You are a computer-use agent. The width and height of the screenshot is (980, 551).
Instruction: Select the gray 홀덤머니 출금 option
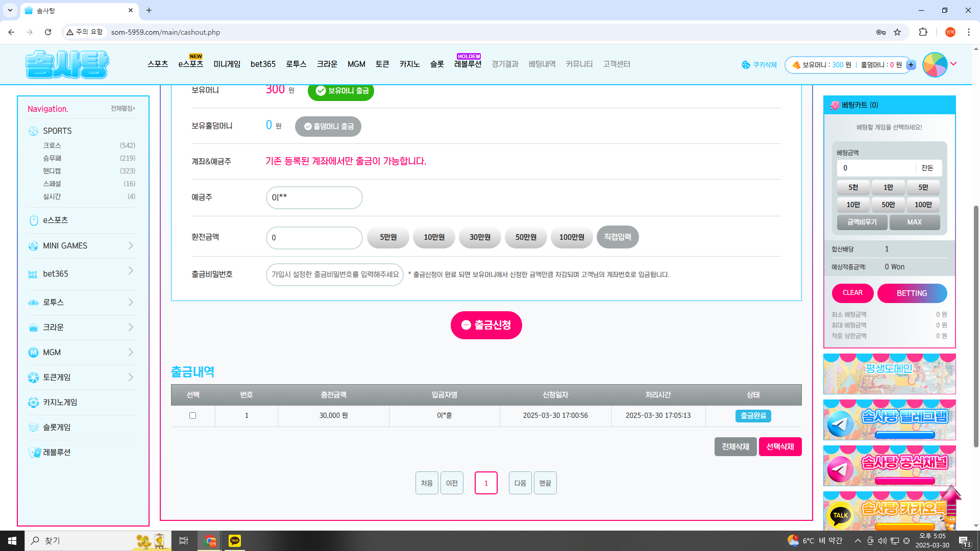328,127
